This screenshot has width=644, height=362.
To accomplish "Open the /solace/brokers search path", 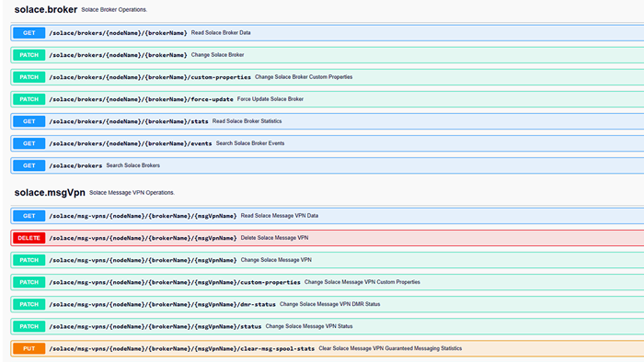I will (x=75, y=165).
